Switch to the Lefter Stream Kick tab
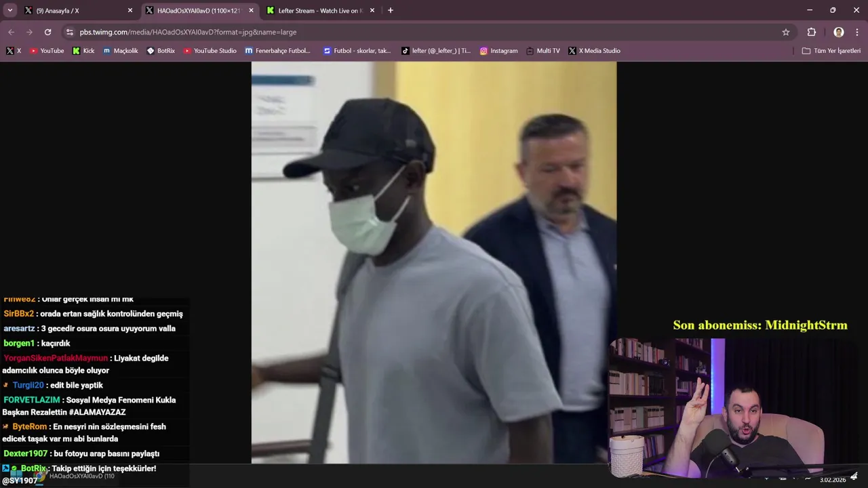The image size is (868, 488). pyautogui.click(x=321, y=10)
